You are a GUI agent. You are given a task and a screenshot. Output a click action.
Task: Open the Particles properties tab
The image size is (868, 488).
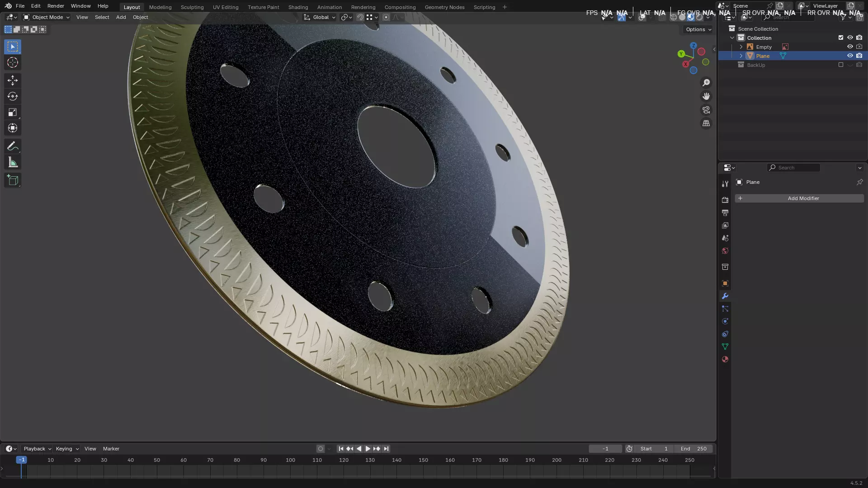[725, 309]
